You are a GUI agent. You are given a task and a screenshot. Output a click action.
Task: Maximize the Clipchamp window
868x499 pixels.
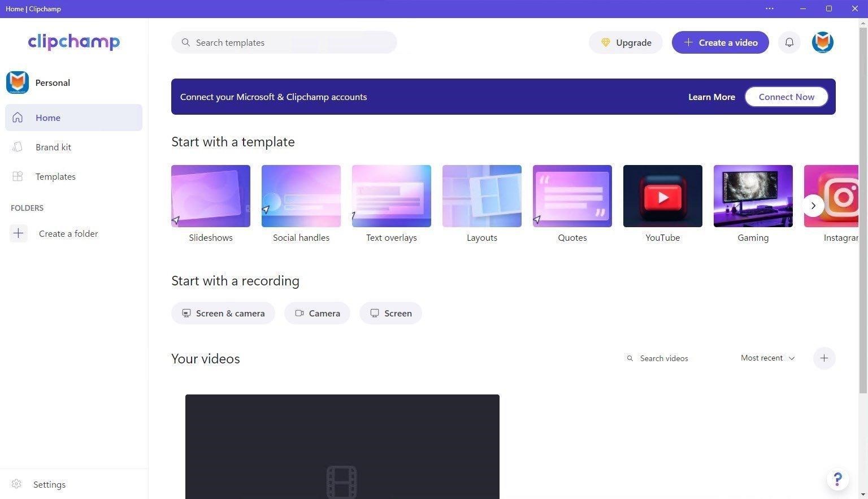829,8
